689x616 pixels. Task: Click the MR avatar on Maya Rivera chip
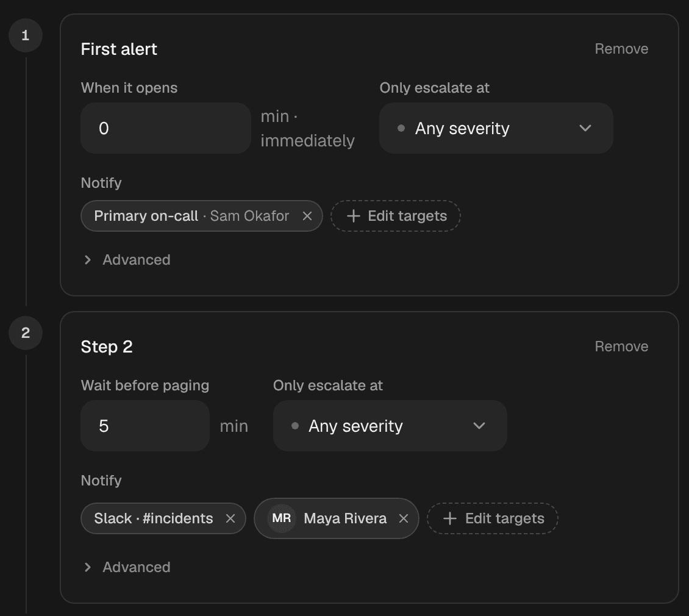[x=282, y=518]
